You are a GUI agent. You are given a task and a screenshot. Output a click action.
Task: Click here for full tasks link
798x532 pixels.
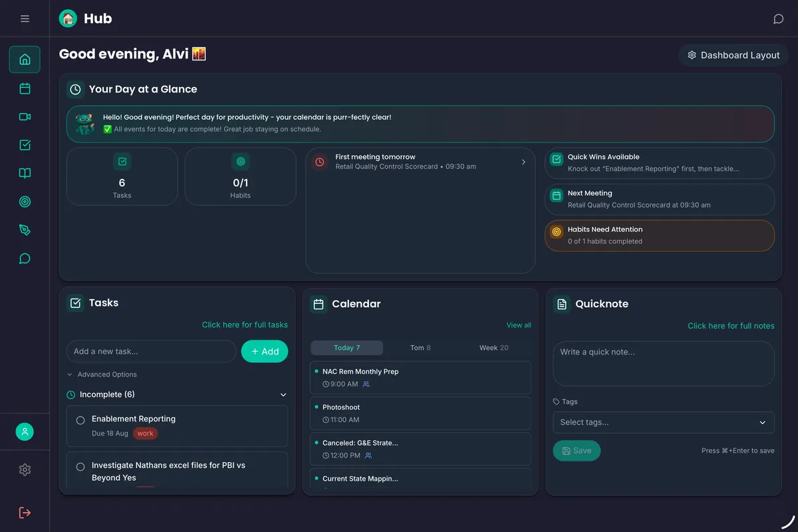245,325
